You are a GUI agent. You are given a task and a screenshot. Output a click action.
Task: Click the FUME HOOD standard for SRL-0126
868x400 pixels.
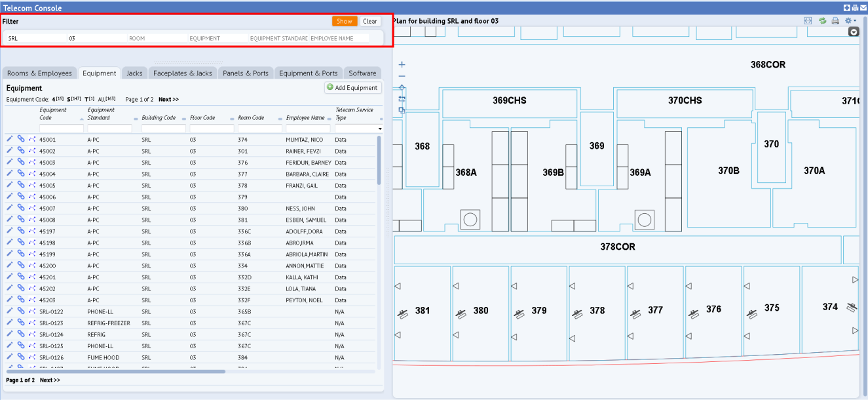coord(102,357)
